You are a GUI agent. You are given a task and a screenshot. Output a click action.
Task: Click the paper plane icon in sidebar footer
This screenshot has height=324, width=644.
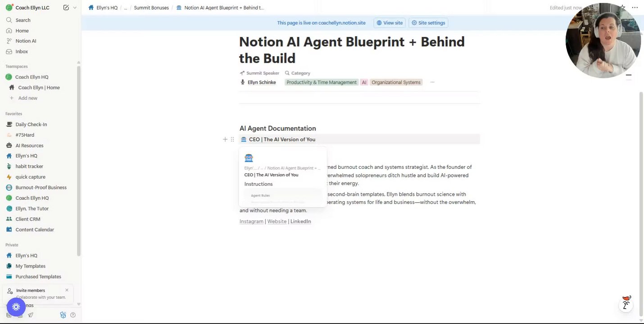(x=31, y=315)
